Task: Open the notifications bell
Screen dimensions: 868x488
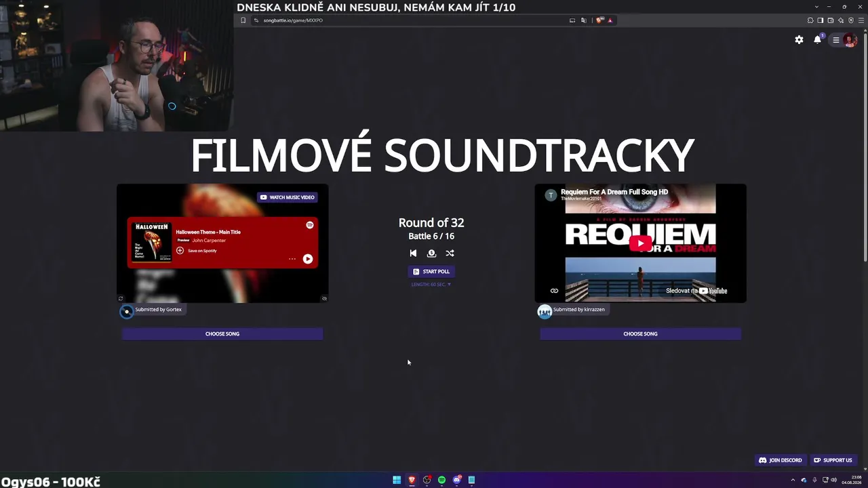Action: [817, 40]
